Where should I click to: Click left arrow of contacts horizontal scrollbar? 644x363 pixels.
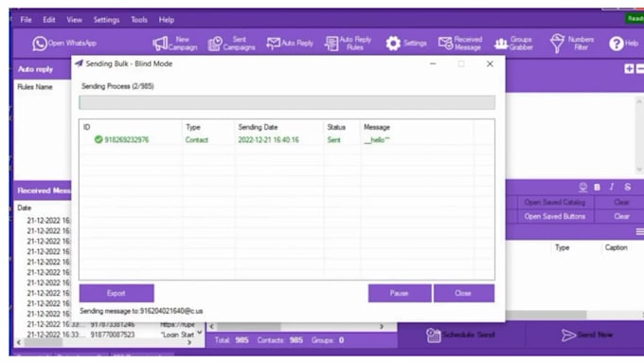pos(211,327)
